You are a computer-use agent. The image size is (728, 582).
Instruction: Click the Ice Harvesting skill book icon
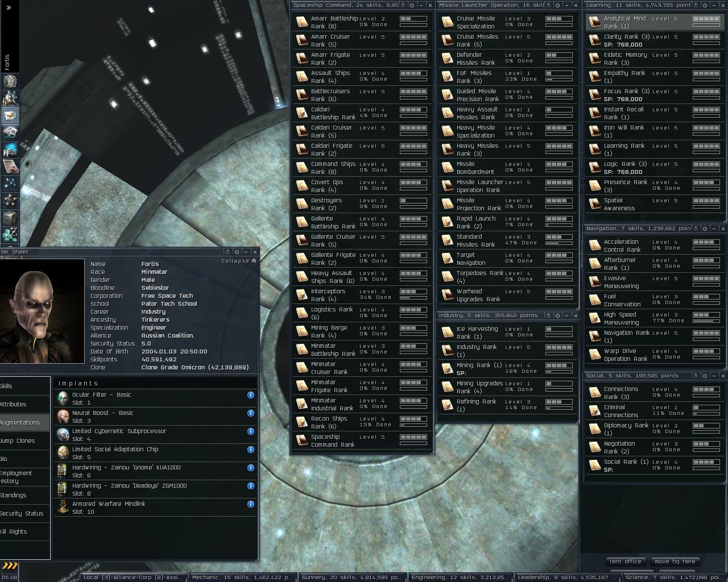447,332
